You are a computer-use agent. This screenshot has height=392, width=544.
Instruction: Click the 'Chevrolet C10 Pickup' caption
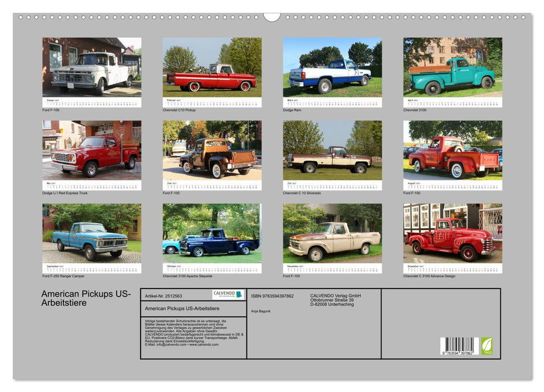pyautogui.click(x=179, y=110)
